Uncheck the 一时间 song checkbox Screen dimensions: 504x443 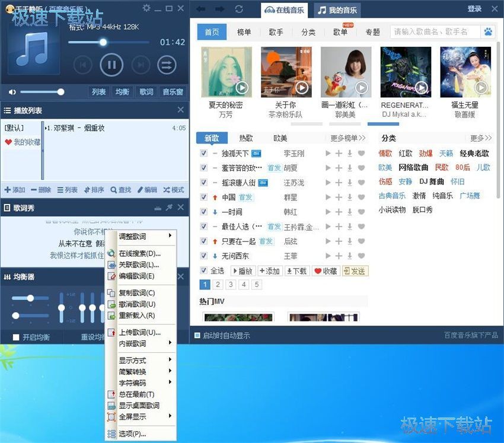203,212
